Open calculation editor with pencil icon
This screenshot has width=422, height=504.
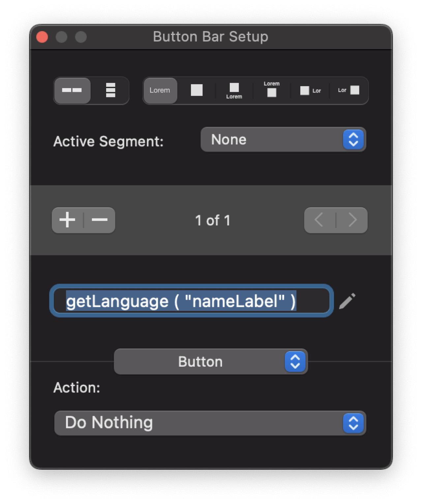(x=347, y=301)
